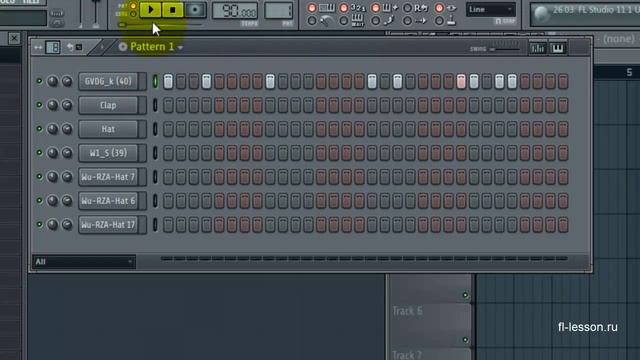Viewport: 640px width, 360px height.
Task: Stop playback with the Stop button
Action: click(172, 9)
